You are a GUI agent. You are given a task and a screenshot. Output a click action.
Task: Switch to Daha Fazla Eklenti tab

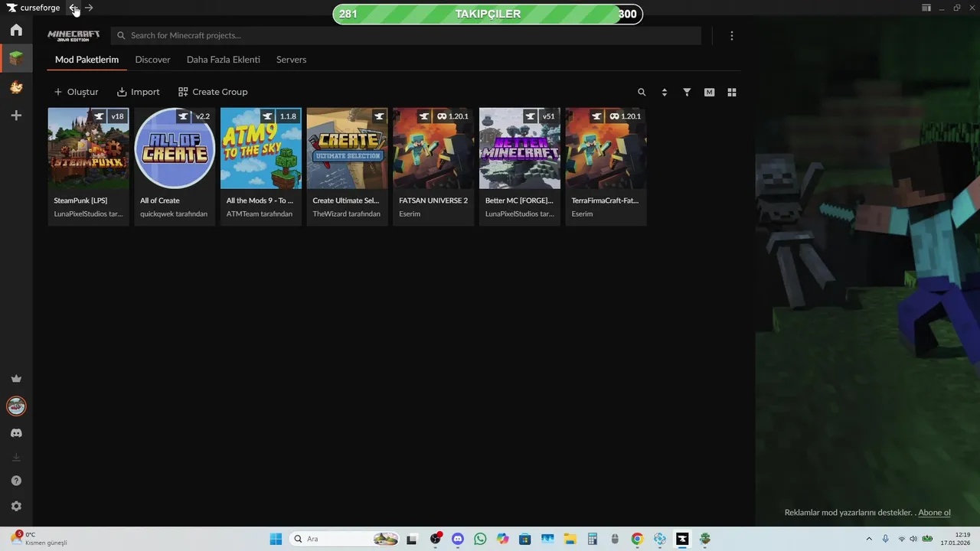pyautogui.click(x=224, y=60)
